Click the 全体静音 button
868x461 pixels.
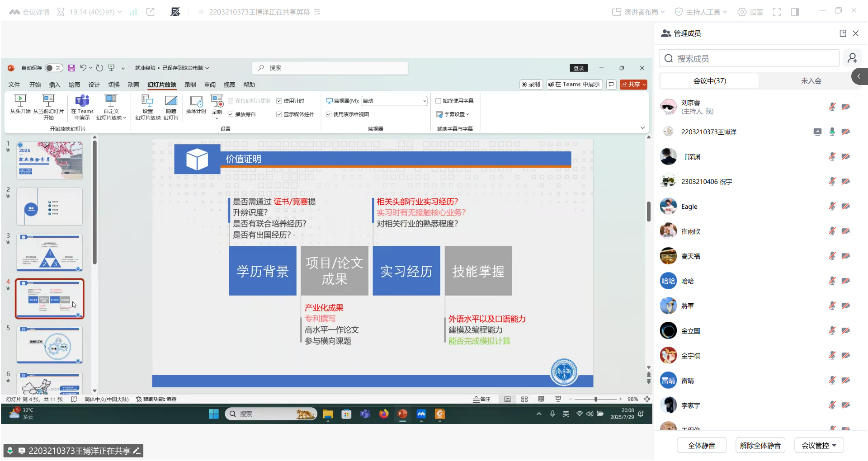pyautogui.click(x=701, y=445)
